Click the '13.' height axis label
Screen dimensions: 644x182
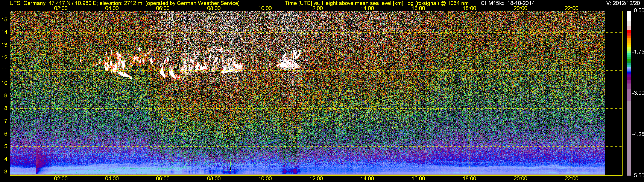coord(5,45)
